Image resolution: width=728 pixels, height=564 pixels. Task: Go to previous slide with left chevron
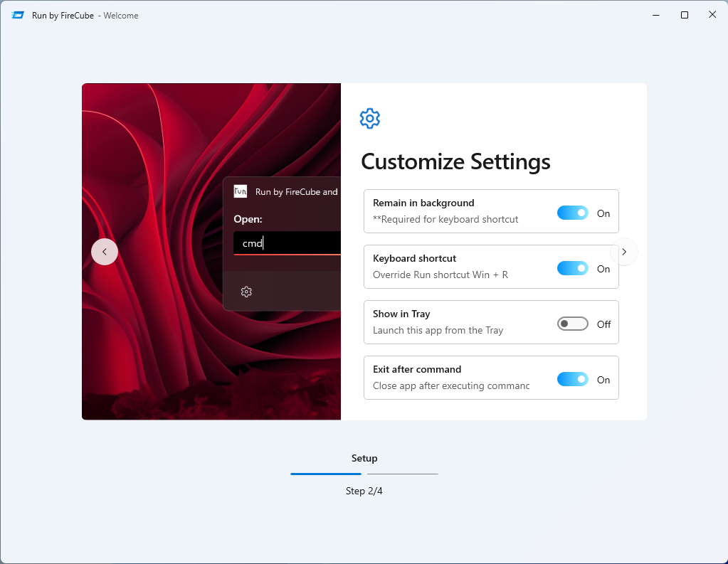(105, 252)
